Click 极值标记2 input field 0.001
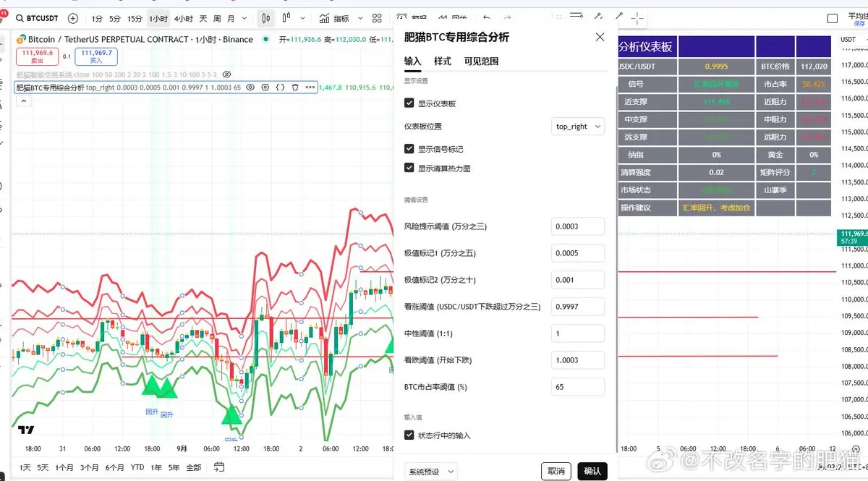Image resolution: width=868 pixels, height=481 pixels. click(x=577, y=280)
